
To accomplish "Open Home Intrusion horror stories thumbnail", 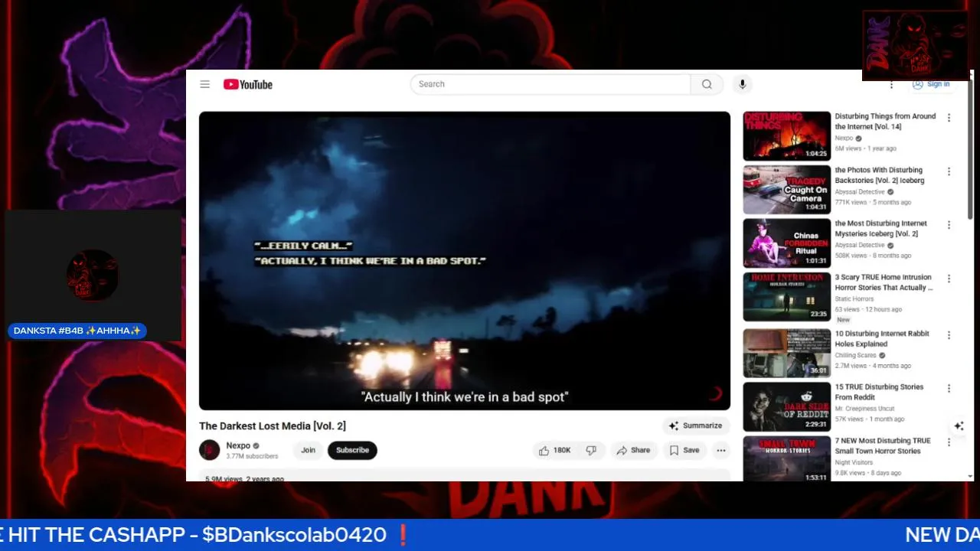I will tap(786, 297).
